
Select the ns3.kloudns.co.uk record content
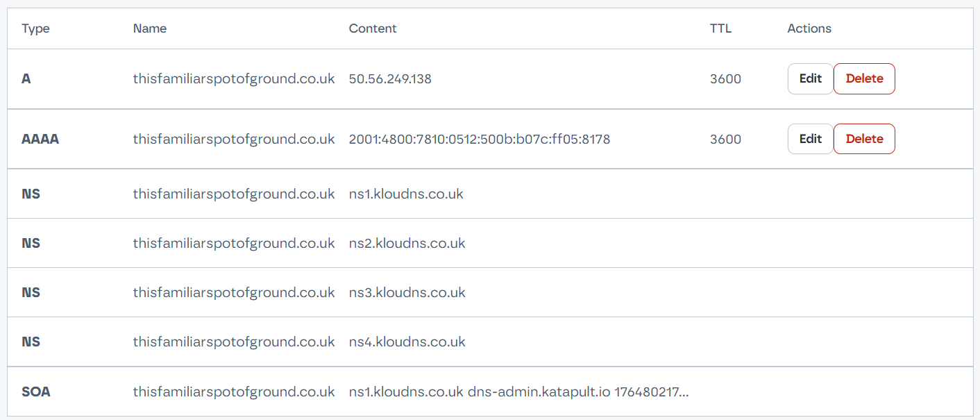coord(407,292)
